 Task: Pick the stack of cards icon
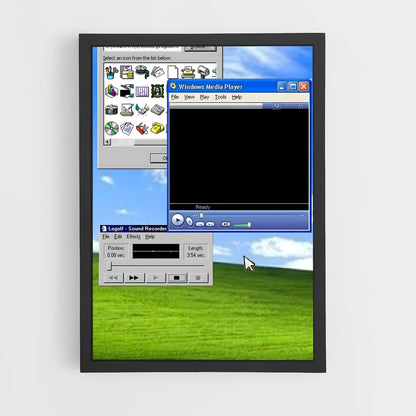(158, 72)
